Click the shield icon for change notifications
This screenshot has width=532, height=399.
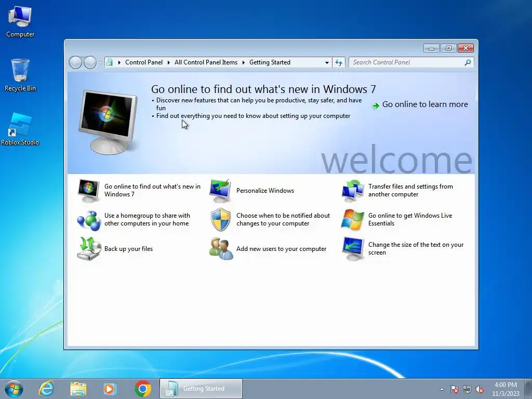point(220,220)
